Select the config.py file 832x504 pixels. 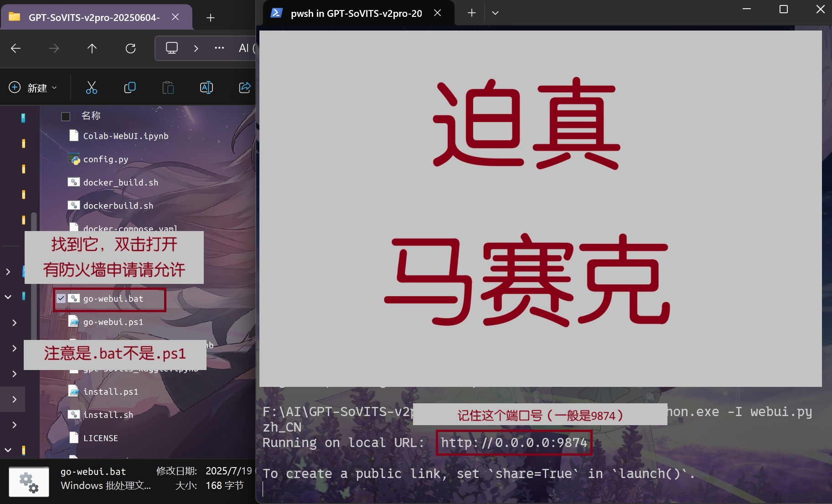click(x=106, y=159)
